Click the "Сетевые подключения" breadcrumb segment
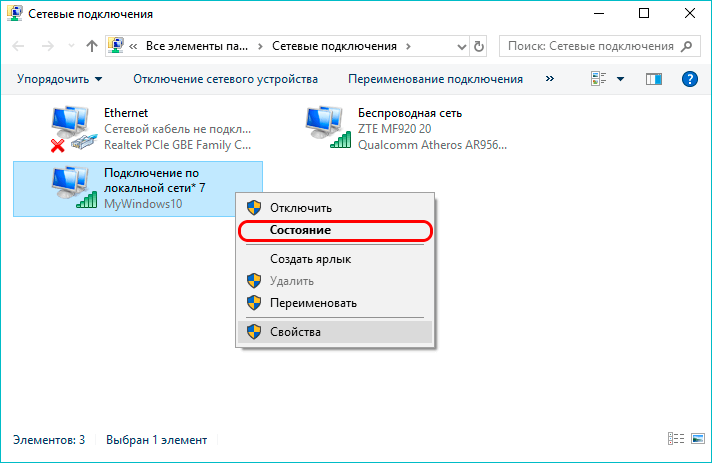712x463 pixels. coord(334,46)
